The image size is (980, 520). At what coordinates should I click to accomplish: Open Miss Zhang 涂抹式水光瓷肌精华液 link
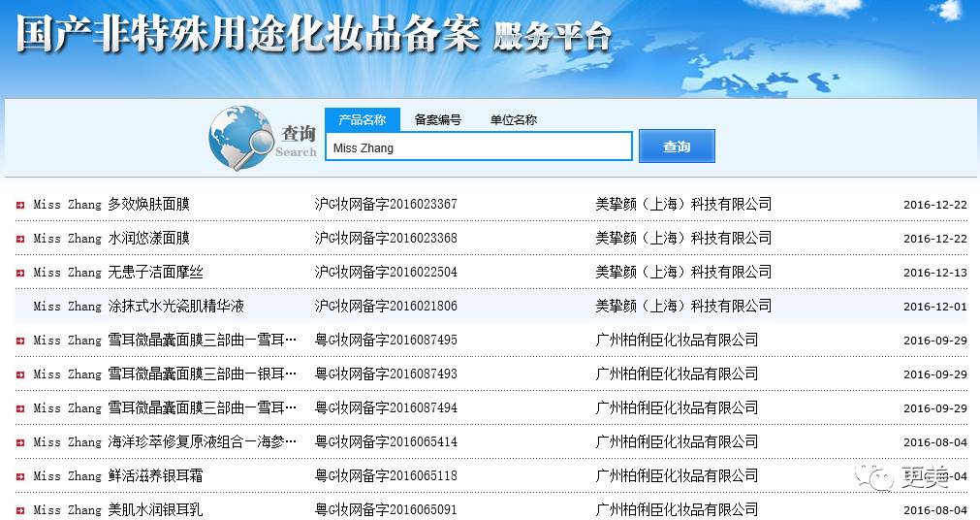pyautogui.click(x=139, y=306)
